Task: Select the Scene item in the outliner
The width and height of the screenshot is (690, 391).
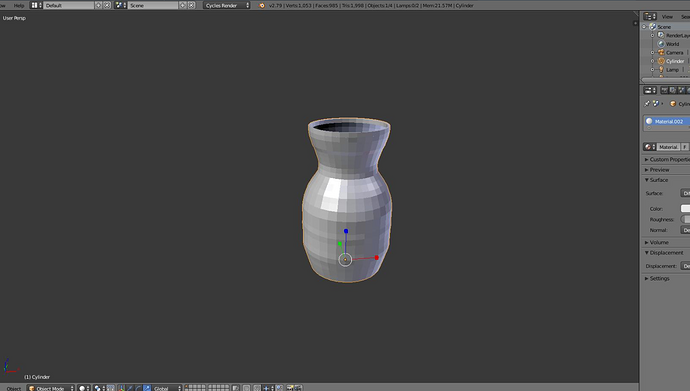Action: pos(664,27)
